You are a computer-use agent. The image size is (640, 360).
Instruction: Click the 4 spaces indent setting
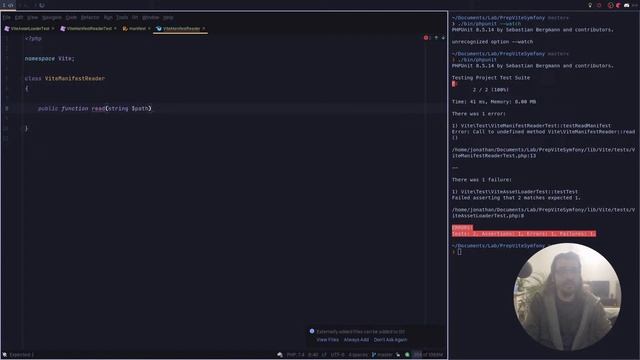(358, 355)
